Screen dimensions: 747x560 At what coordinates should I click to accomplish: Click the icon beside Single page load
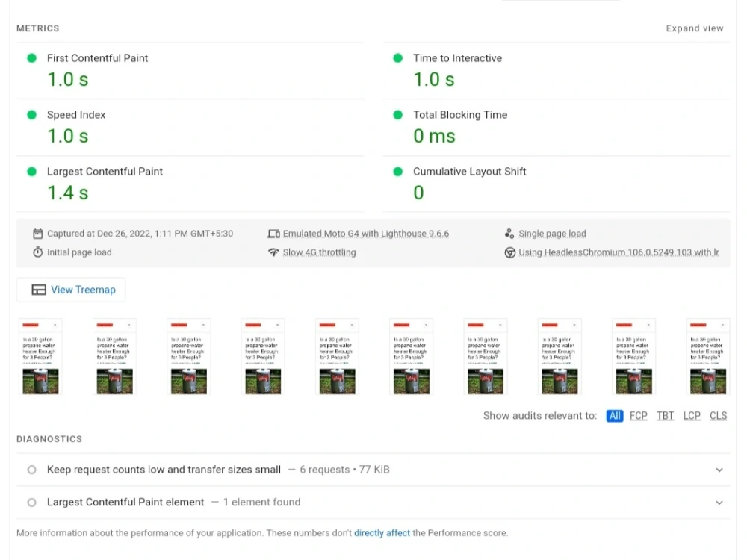click(x=509, y=234)
